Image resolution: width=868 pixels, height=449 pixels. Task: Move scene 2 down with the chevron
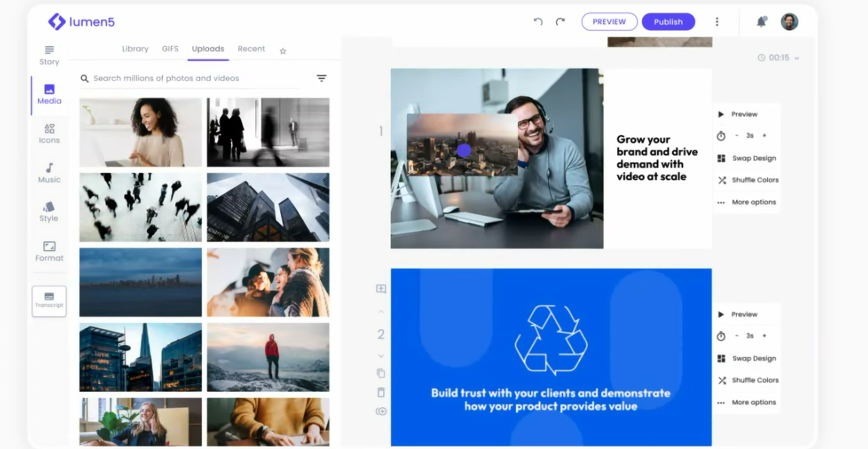[381, 356]
